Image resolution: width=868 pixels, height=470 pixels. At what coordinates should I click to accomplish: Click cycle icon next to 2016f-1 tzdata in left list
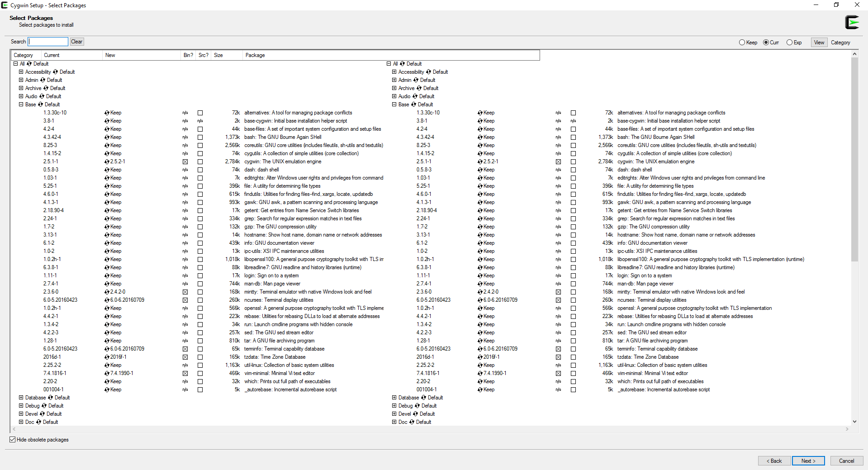[x=107, y=357]
